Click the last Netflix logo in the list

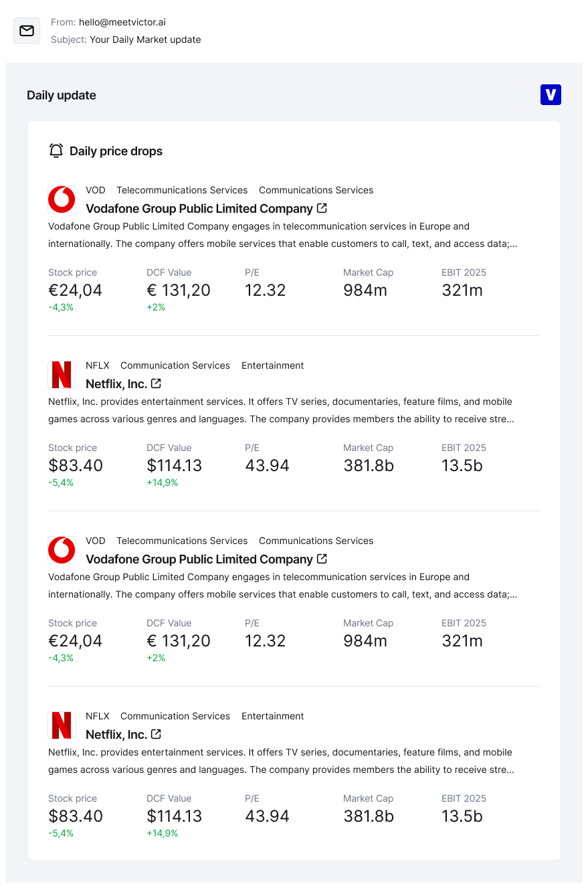(x=62, y=725)
